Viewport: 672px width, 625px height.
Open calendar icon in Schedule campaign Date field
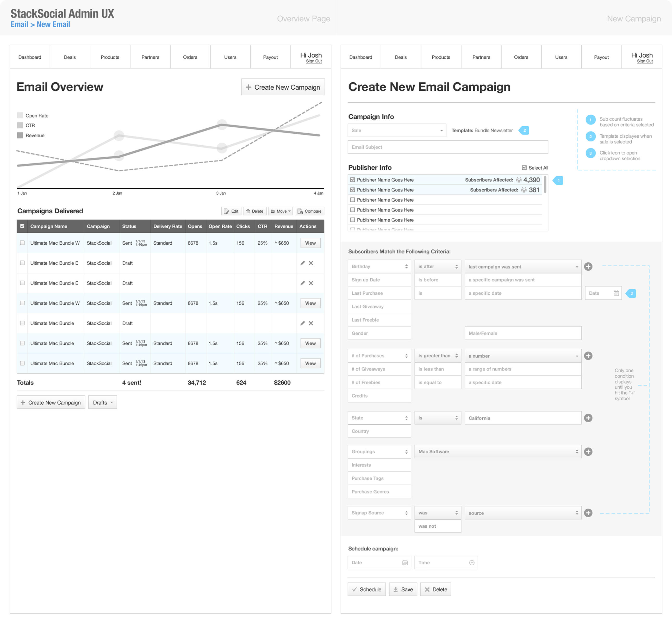pos(405,562)
